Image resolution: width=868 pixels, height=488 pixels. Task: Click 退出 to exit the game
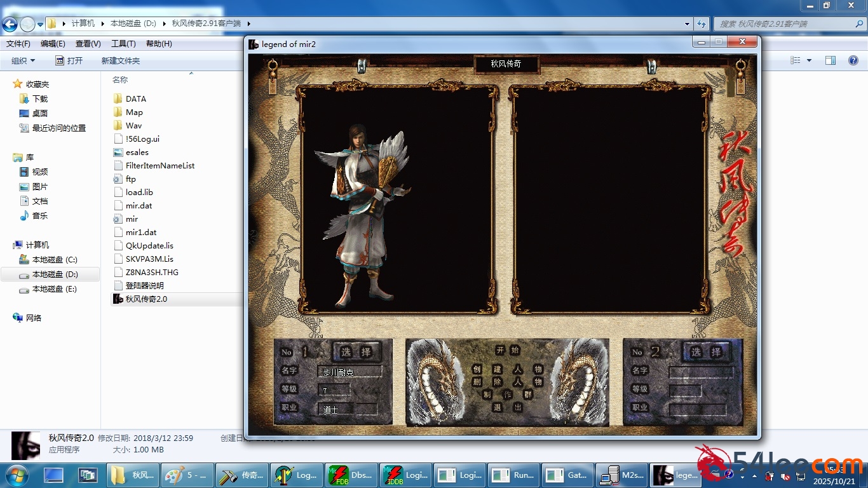[x=508, y=407]
